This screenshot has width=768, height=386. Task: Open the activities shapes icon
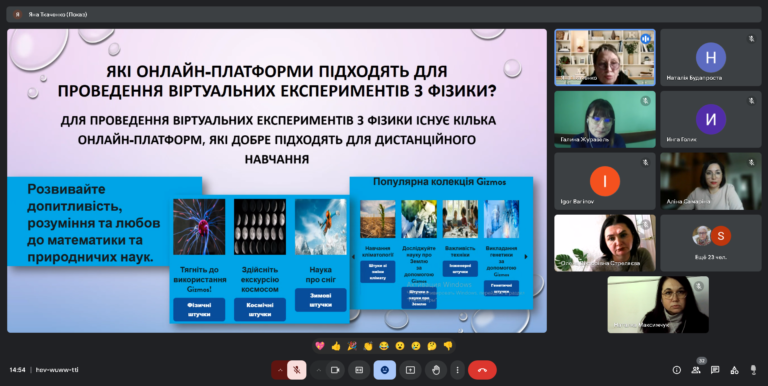(x=734, y=370)
